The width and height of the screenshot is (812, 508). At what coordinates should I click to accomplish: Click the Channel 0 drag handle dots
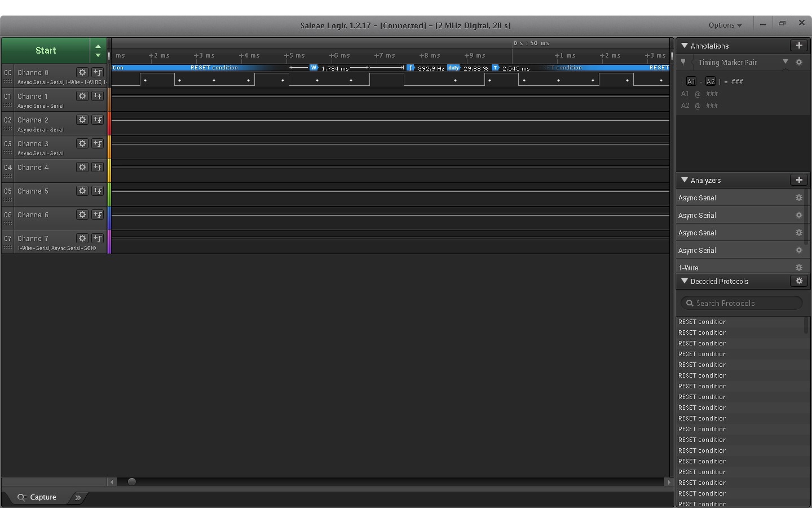click(8, 82)
